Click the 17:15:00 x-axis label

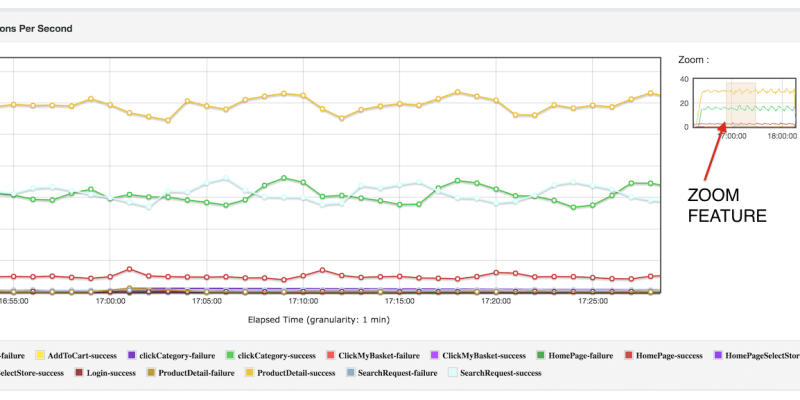click(x=399, y=301)
